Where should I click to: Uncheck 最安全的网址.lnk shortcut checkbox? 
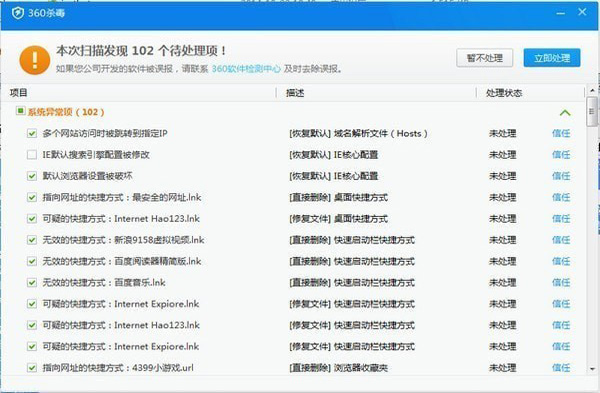click(x=32, y=197)
